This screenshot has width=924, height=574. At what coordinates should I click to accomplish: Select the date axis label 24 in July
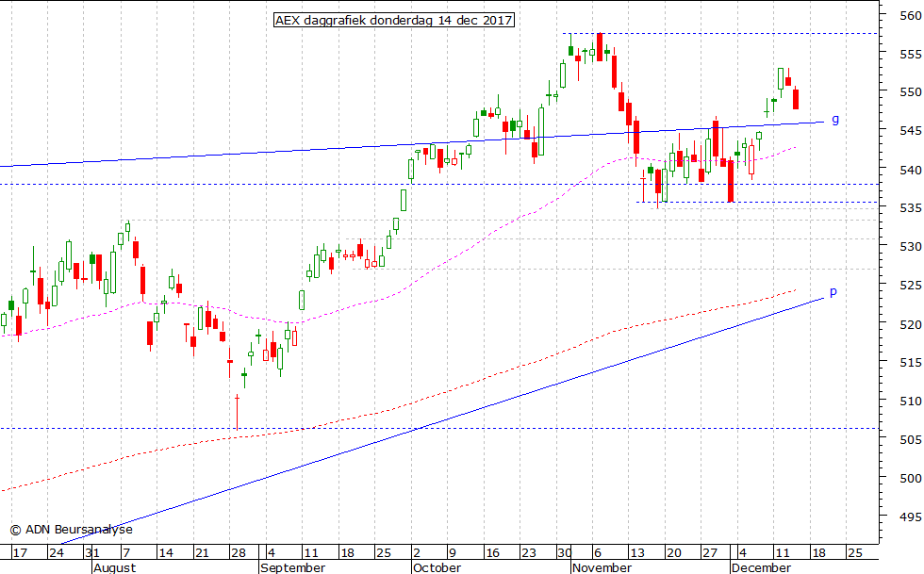pyautogui.click(x=56, y=552)
